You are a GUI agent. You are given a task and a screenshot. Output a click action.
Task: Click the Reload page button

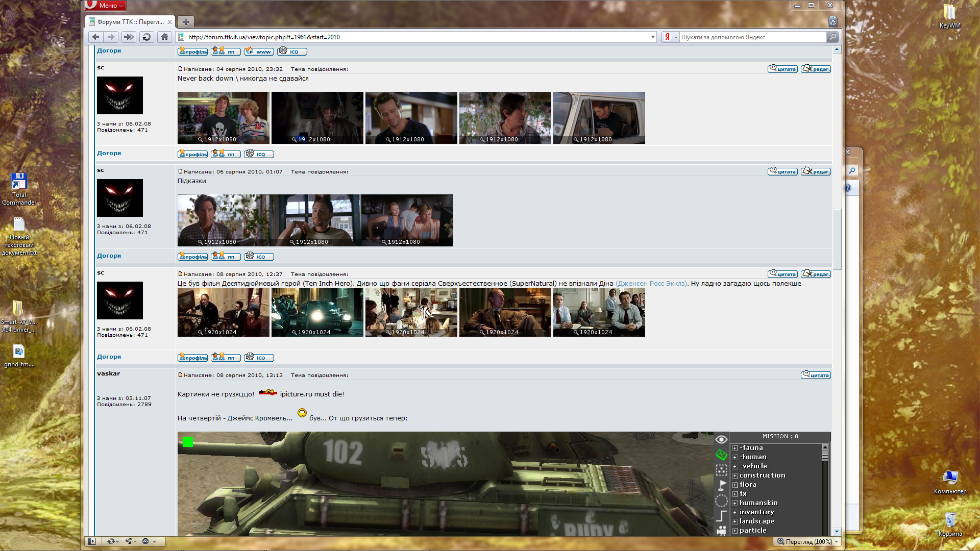(x=146, y=37)
